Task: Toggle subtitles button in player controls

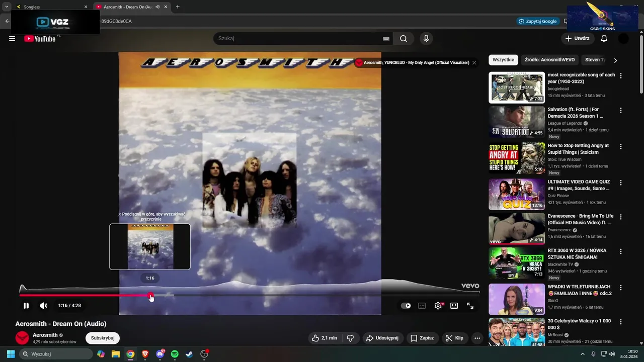Action: tap(422, 306)
